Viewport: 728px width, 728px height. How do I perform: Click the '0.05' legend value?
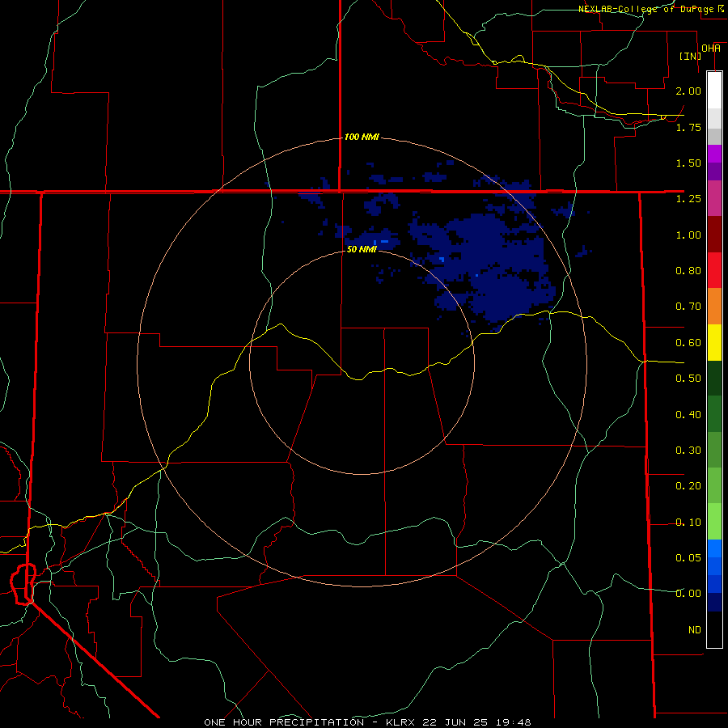[688, 558]
